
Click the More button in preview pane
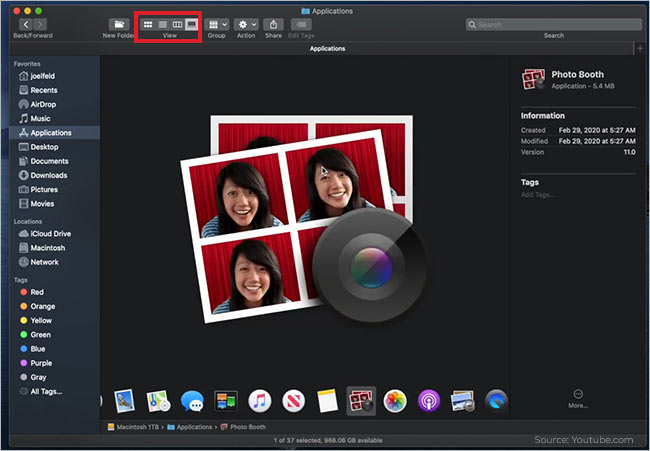point(578,398)
